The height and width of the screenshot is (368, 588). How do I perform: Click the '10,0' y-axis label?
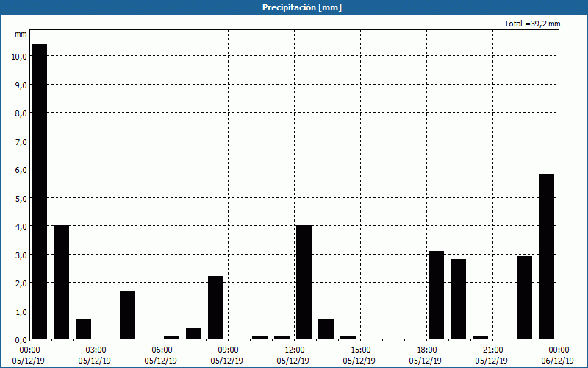[19, 57]
